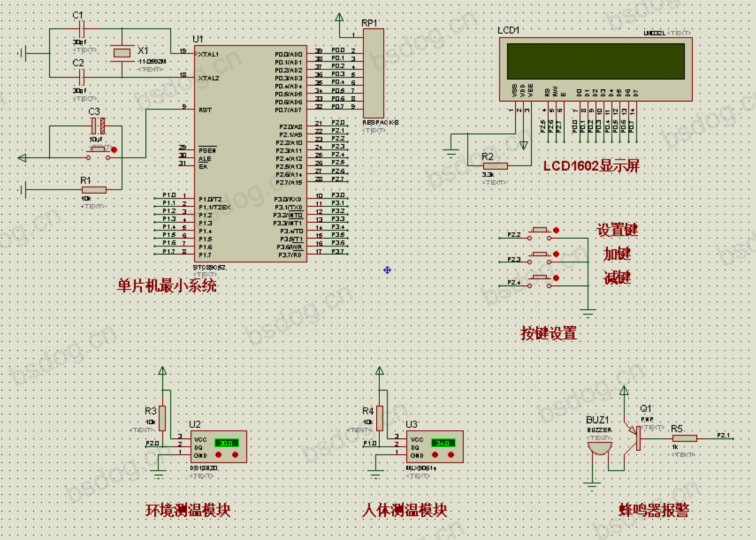Select resistor R1 10k symbol
Viewport: 756px width, 540px height.
(94, 190)
